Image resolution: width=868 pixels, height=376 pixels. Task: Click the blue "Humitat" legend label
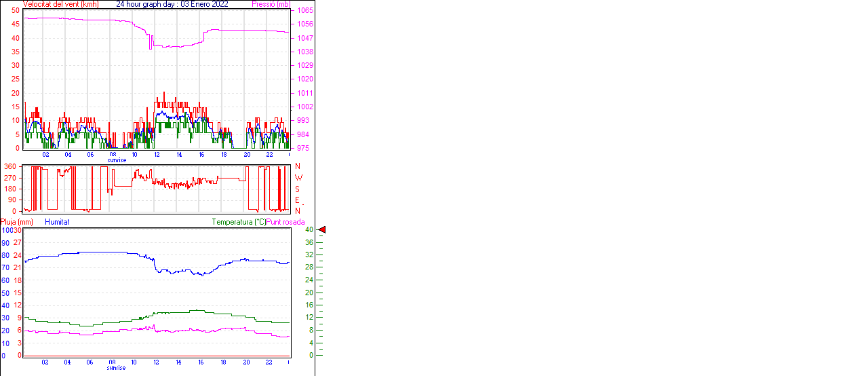pyautogui.click(x=57, y=222)
